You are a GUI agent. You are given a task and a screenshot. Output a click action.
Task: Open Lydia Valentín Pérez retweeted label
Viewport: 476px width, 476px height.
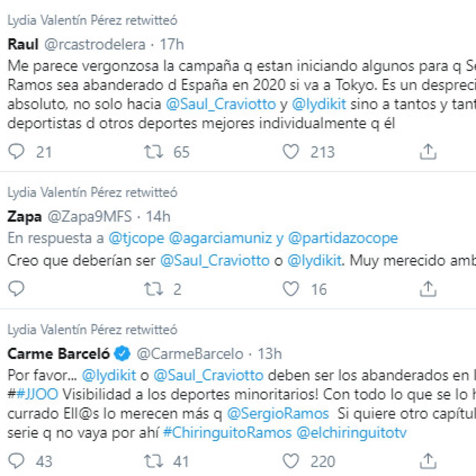coord(92,21)
